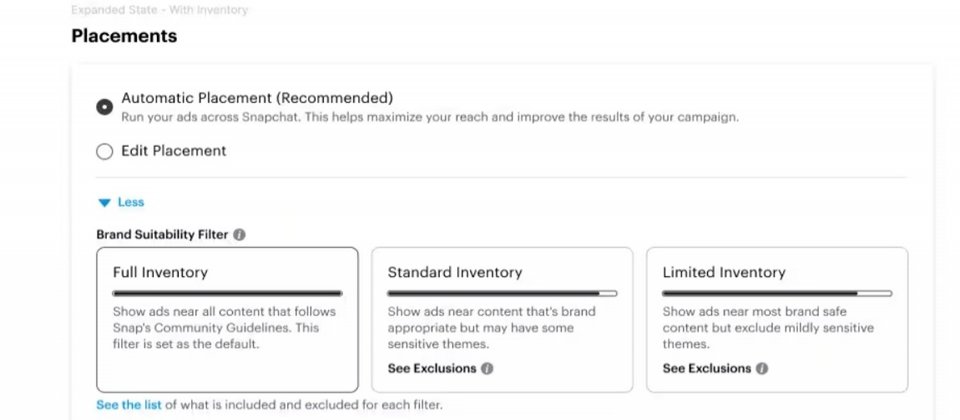Click the Placements section heading
Viewport: 960px width, 420px height.
(124, 36)
